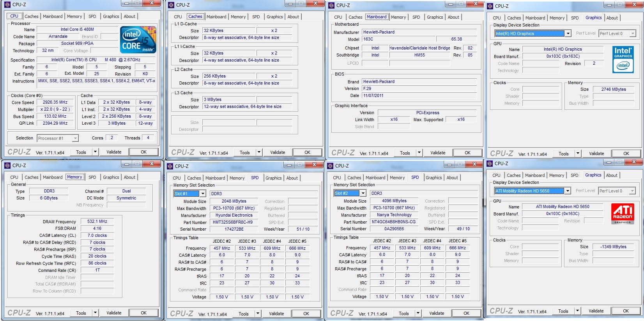Viewport: 644px width, 321px height.
Task: Switch to the CPU tab in the L1 D-Cache window
Action: click(x=178, y=17)
